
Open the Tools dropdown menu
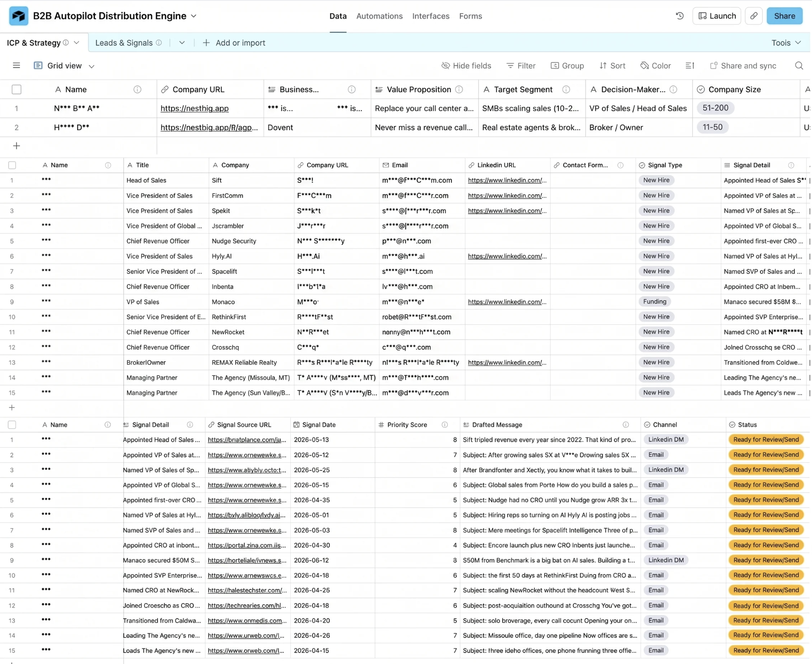786,43
